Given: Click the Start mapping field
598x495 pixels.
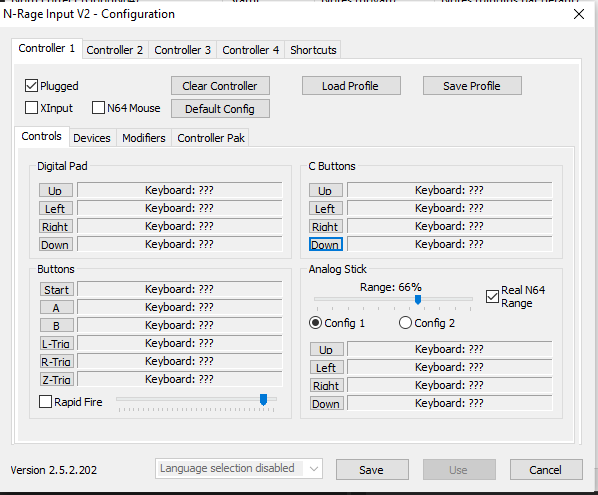Looking at the screenshot, I should (x=180, y=289).
